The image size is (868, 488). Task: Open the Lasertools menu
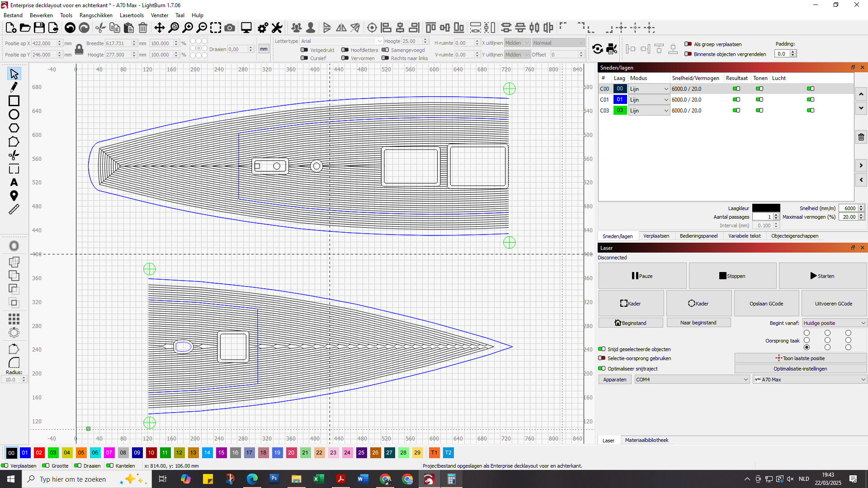(132, 15)
